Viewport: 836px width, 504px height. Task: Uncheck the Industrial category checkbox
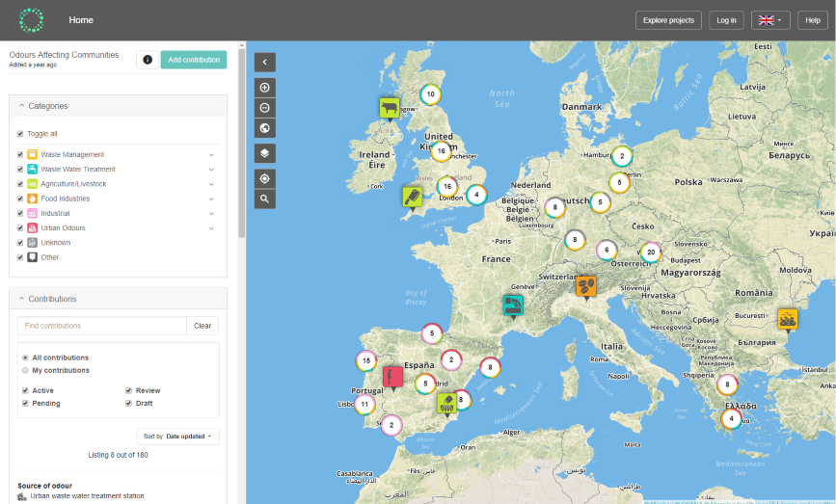click(20, 213)
